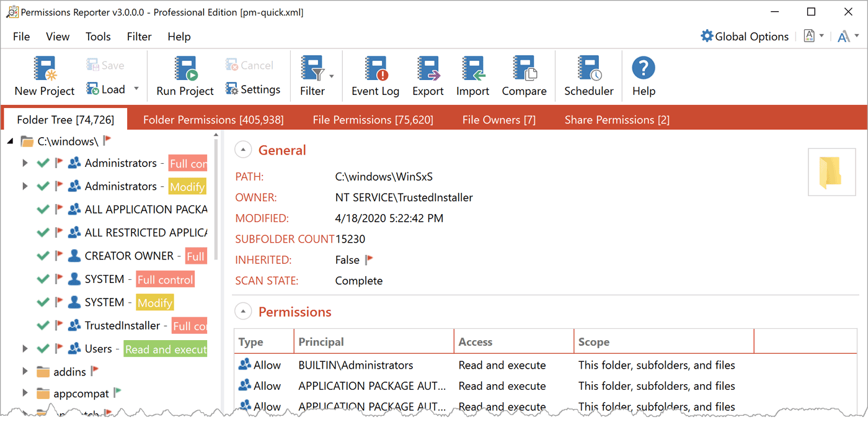Click the Load project button
Screen dimensions: 868x427
(x=106, y=89)
